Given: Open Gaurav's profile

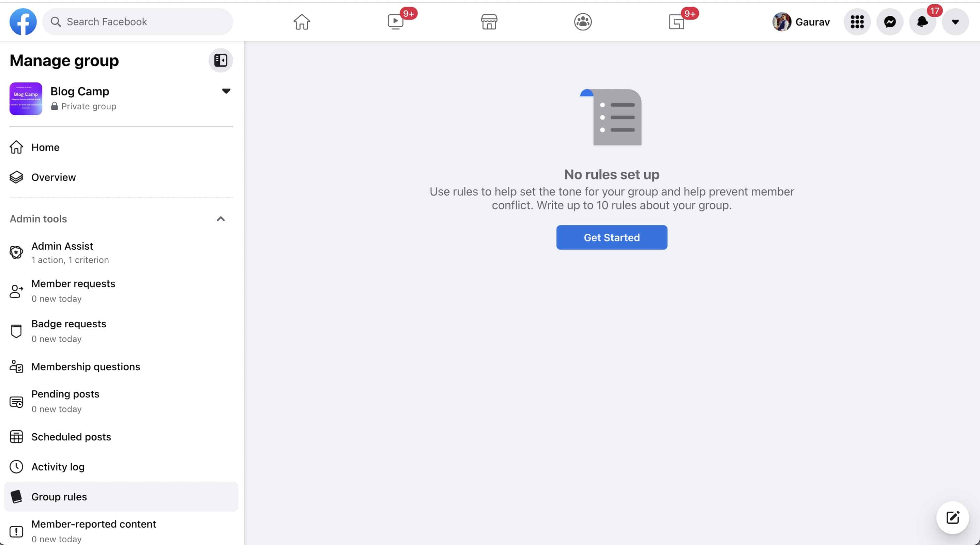Looking at the screenshot, I should point(801,22).
